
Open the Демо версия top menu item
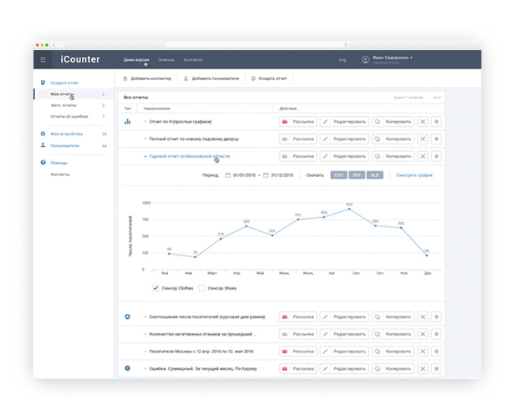pyautogui.click(x=135, y=60)
